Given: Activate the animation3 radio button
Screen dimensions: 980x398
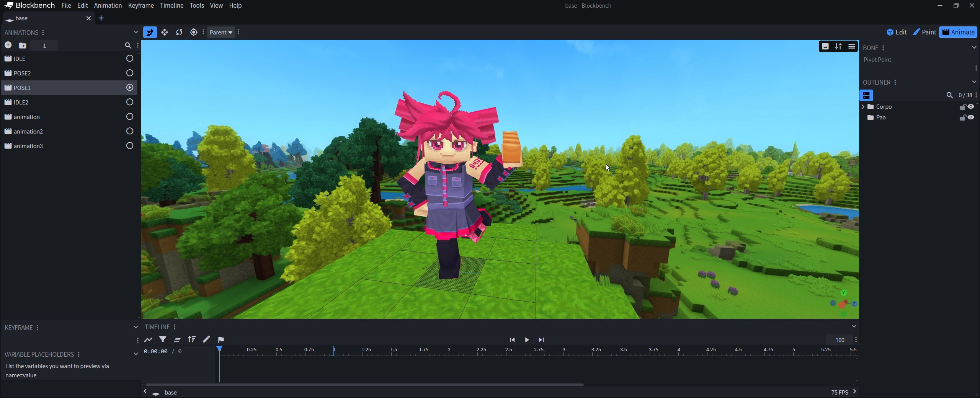Looking at the screenshot, I should (x=130, y=146).
